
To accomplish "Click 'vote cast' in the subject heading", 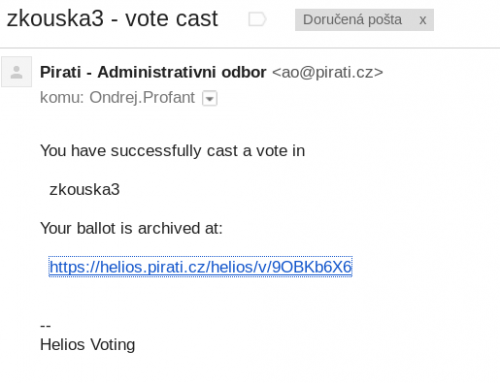I will pos(171,19).
